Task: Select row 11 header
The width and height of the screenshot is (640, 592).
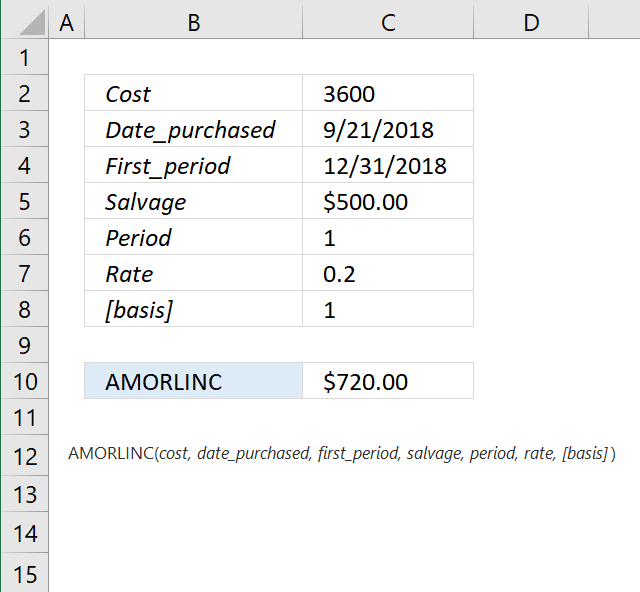Action: pos(24,417)
